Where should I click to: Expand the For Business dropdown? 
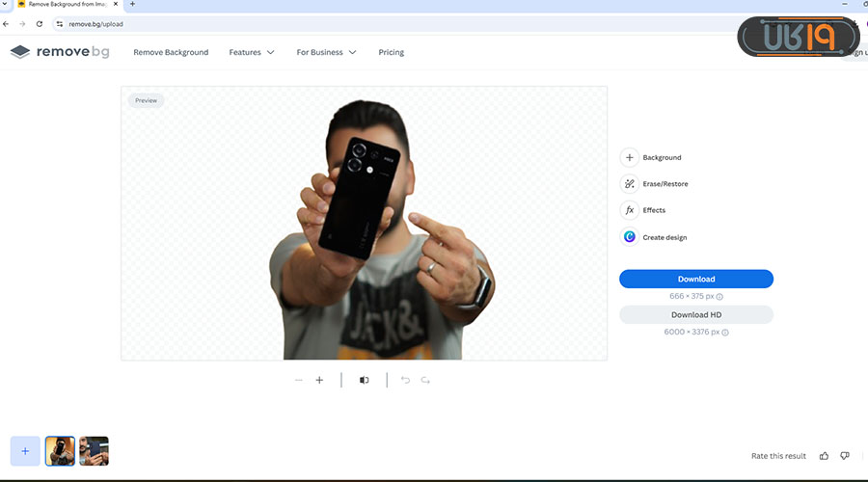326,52
